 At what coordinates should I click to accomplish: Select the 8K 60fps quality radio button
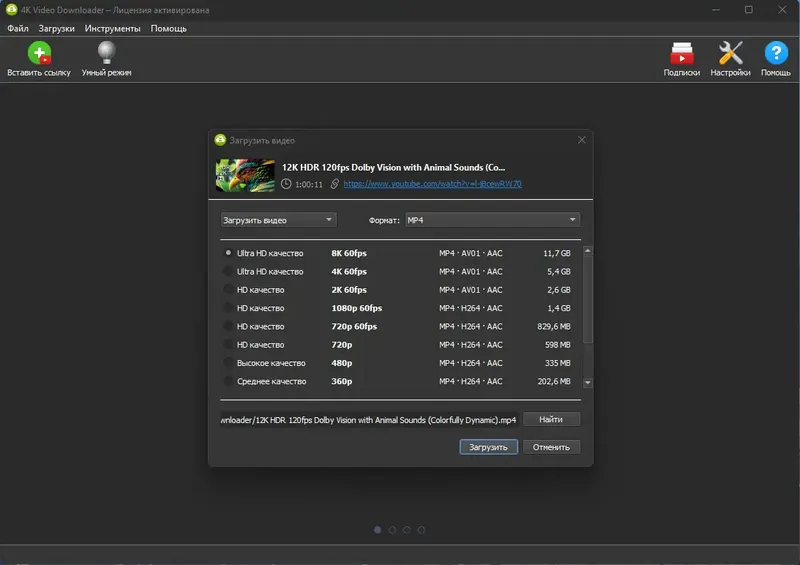tap(228, 253)
